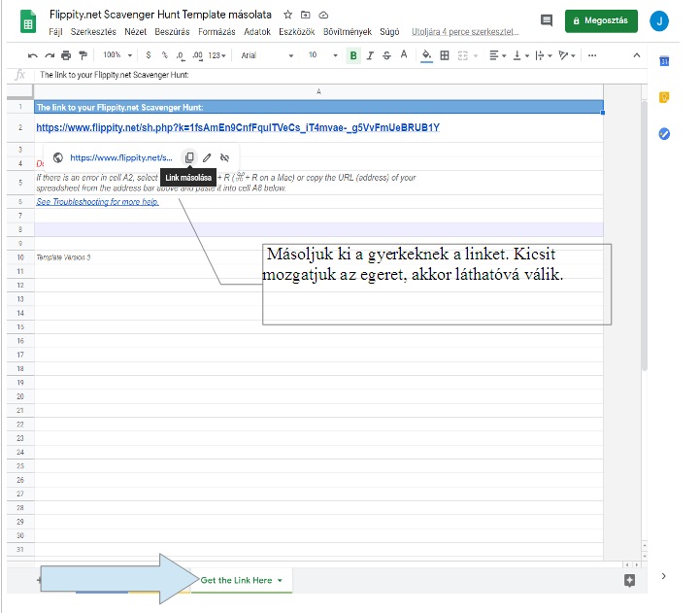Open the Arial font dropdown
This screenshot has height=613, width=700.
click(267, 55)
